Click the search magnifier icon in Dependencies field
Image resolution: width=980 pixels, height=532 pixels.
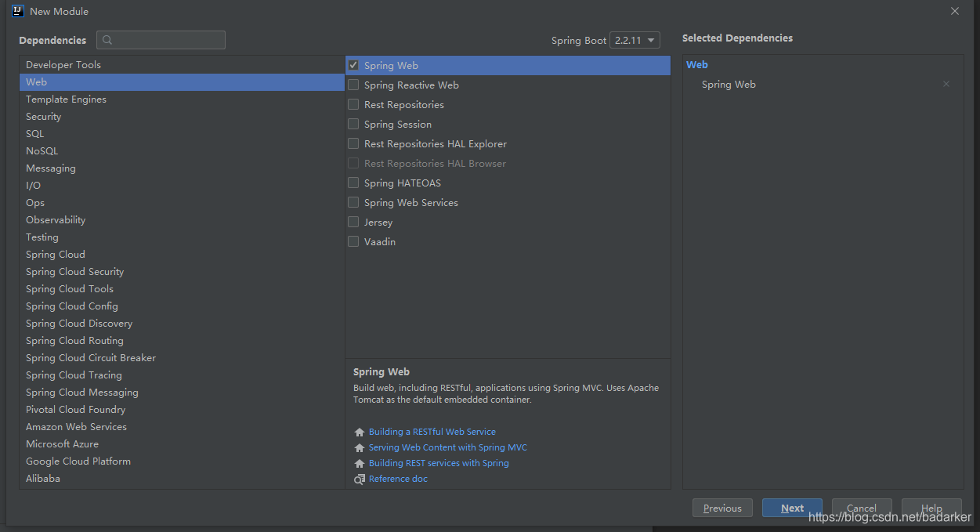click(x=107, y=40)
